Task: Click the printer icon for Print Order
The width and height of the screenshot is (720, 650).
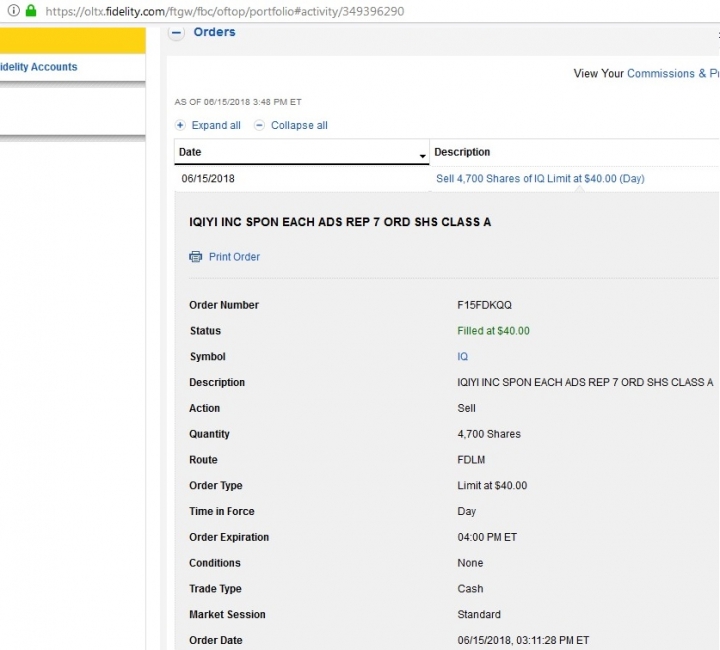Action: pyautogui.click(x=196, y=257)
